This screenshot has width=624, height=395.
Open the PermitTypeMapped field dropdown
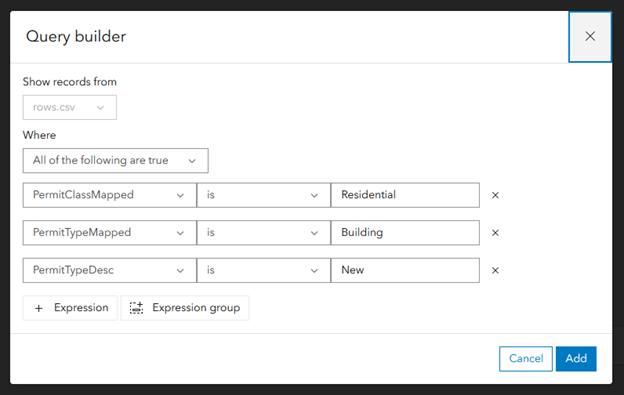pyautogui.click(x=109, y=233)
